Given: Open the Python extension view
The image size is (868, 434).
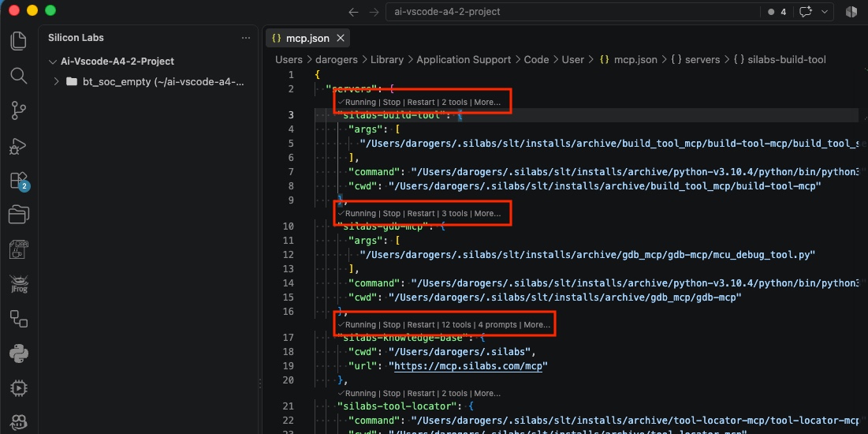Looking at the screenshot, I should (x=18, y=353).
